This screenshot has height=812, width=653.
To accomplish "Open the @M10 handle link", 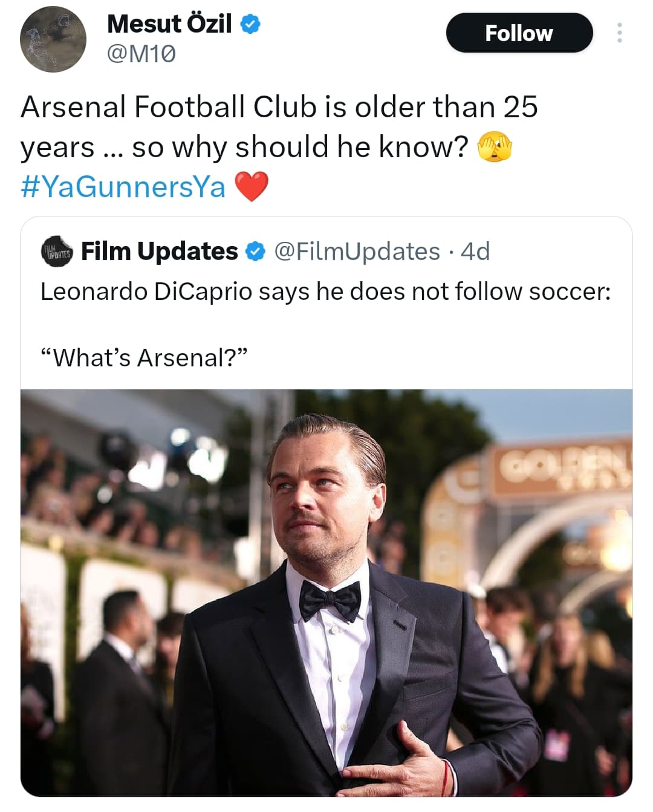I will [141, 54].
